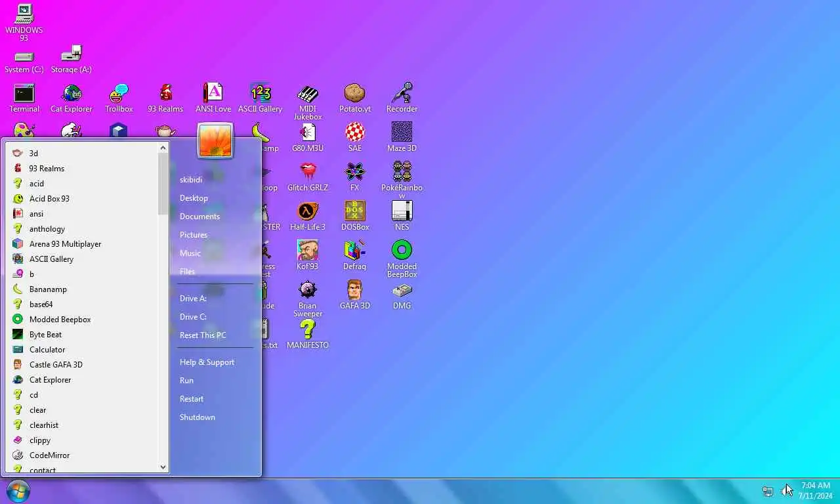Select Calculator in start menu list
840x504 pixels.
(x=82, y=349)
